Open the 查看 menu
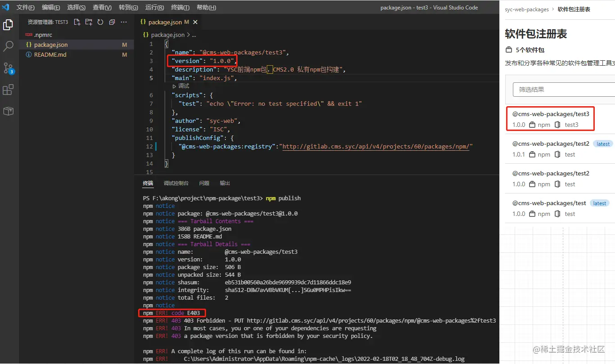This screenshot has width=615, height=364. 102,8
